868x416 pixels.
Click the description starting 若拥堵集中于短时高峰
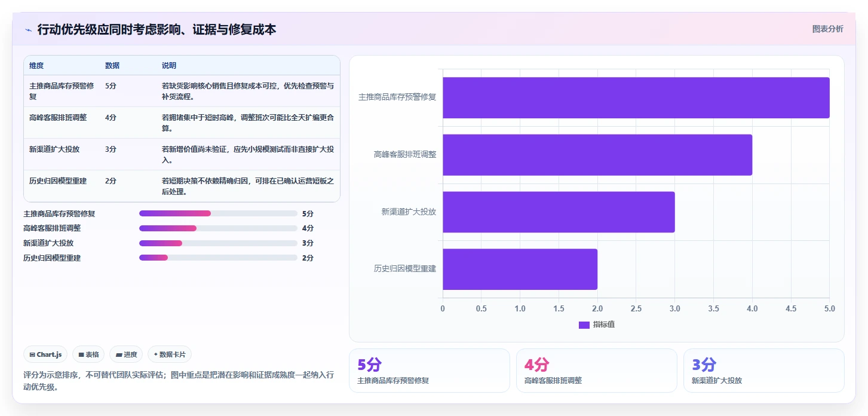click(248, 123)
